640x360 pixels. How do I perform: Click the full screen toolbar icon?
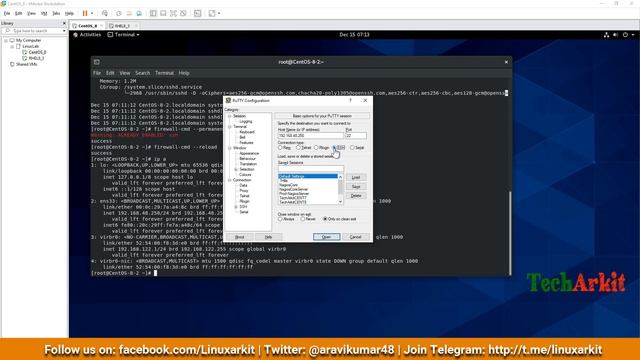click(173, 13)
